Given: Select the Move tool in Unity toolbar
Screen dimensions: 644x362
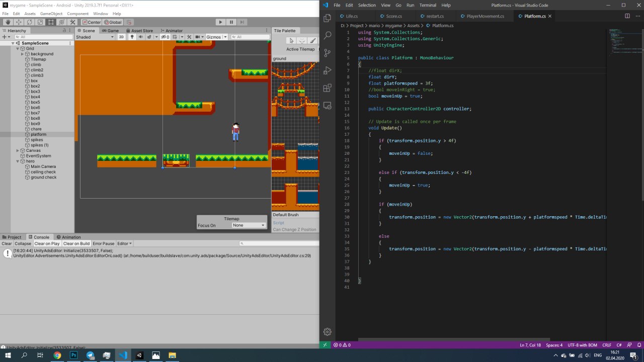Looking at the screenshot, I should tap(19, 22).
